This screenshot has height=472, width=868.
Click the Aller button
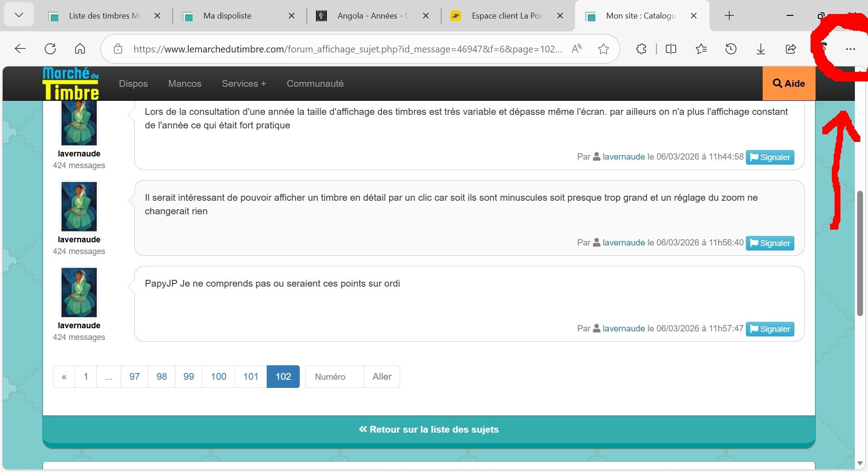point(382,377)
